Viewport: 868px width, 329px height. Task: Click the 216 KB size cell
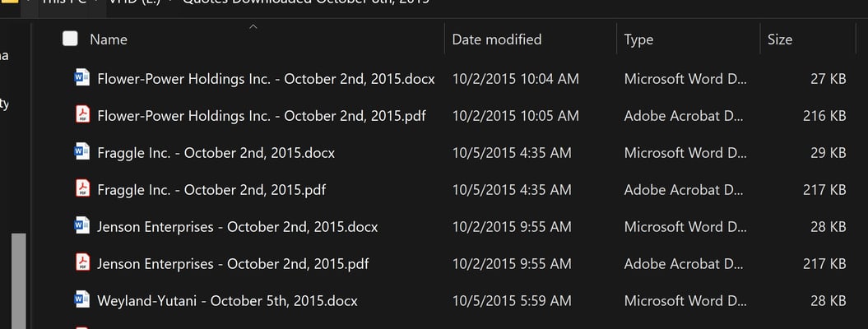pyautogui.click(x=824, y=116)
